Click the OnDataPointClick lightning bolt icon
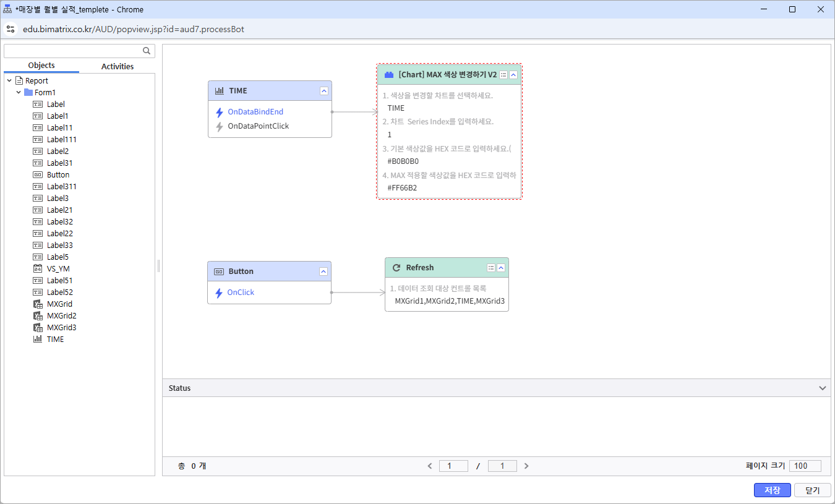The width and height of the screenshot is (835, 504). click(219, 126)
